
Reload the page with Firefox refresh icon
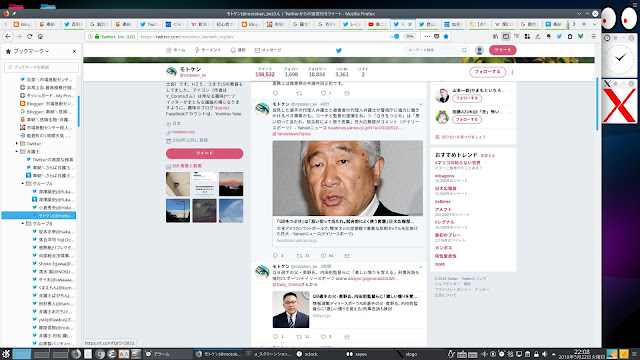click(x=29, y=36)
